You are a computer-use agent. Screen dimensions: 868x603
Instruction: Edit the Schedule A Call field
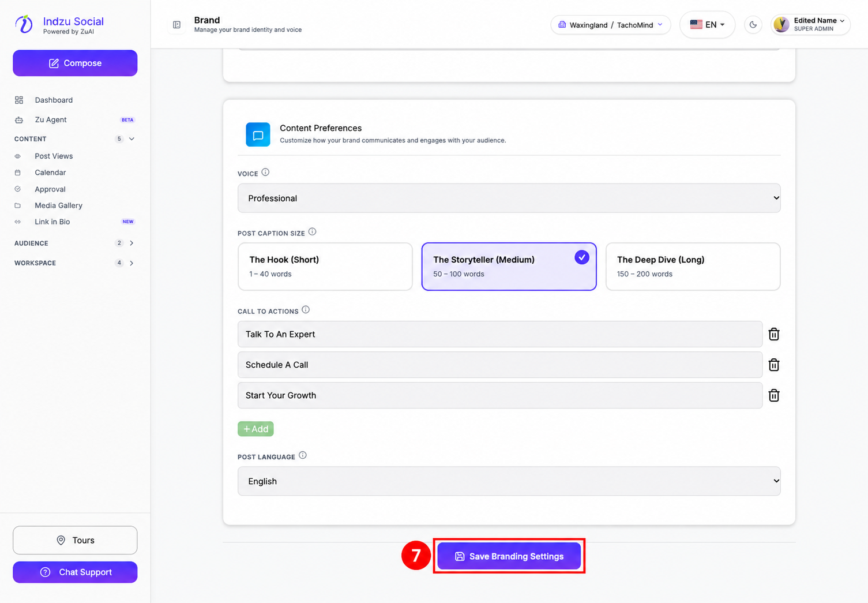[x=500, y=365]
